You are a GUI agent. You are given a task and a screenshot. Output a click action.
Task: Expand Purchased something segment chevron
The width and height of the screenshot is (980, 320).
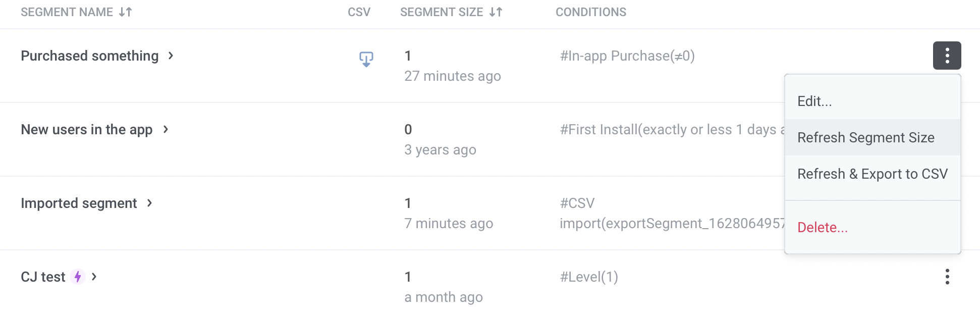pyautogui.click(x=171, y=56)
